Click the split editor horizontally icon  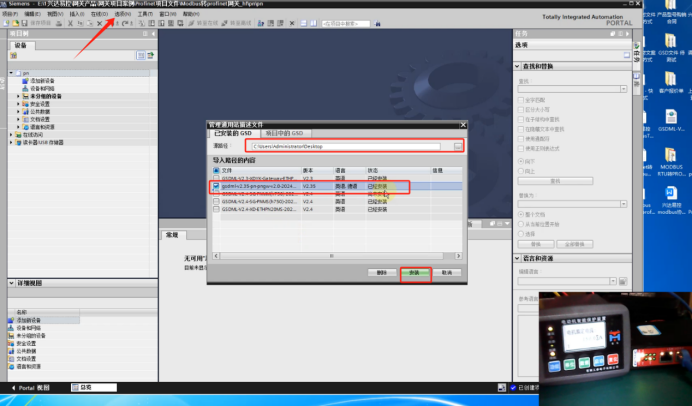(x=304, y=23)
